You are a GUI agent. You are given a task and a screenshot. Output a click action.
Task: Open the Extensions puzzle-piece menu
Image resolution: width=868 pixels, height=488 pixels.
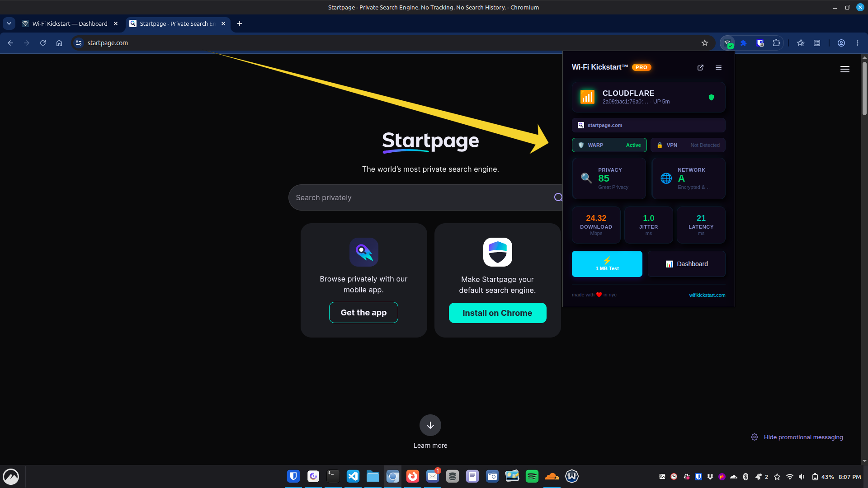coord(777,43)
